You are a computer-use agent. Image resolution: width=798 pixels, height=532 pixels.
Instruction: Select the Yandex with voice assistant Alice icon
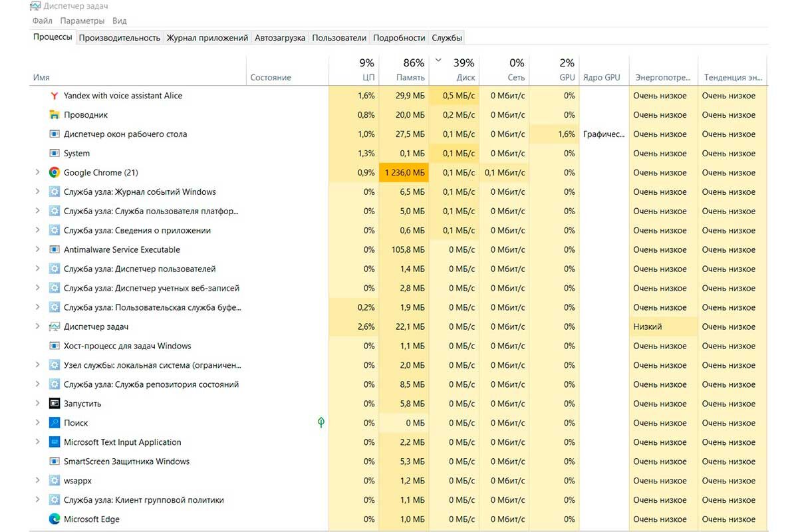(54, 95)
